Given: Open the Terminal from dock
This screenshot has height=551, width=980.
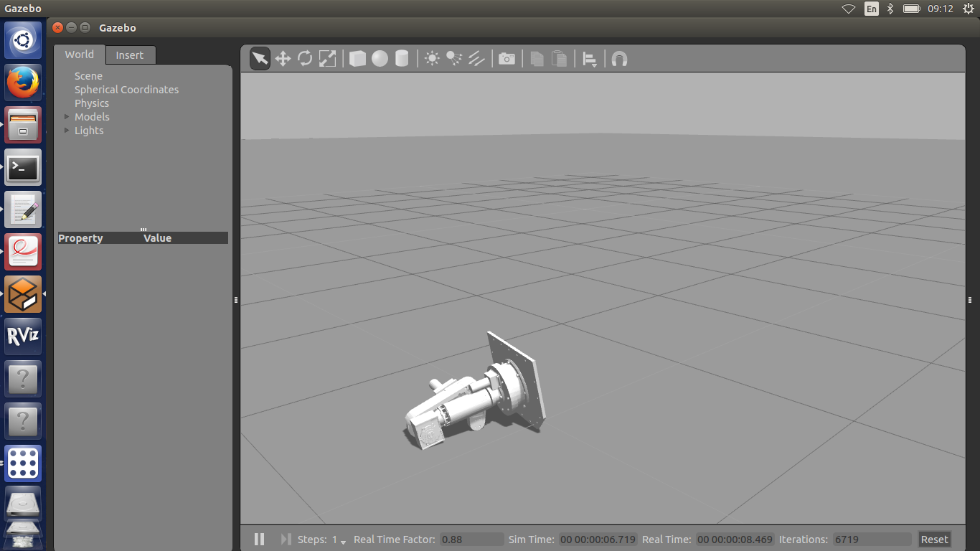Looking at the screenshot, I should point(23,167).
